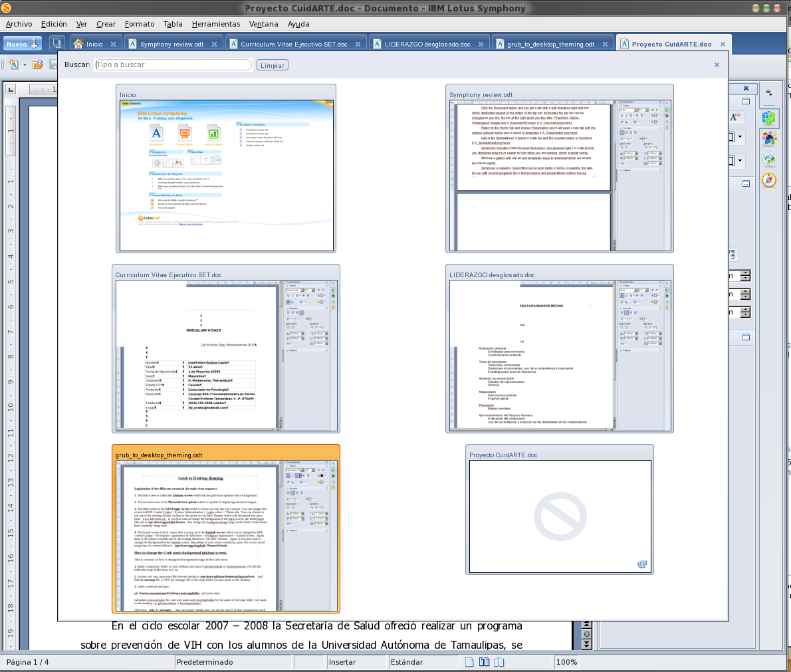791x672 pixels.
Task: Adjust the first spacing spinner in properties
Action: 745,275
